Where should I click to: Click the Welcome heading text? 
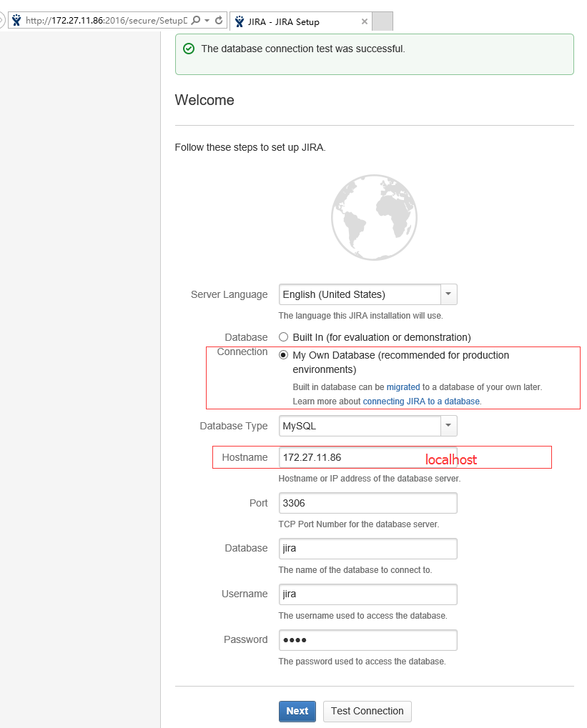coord(204,100)
